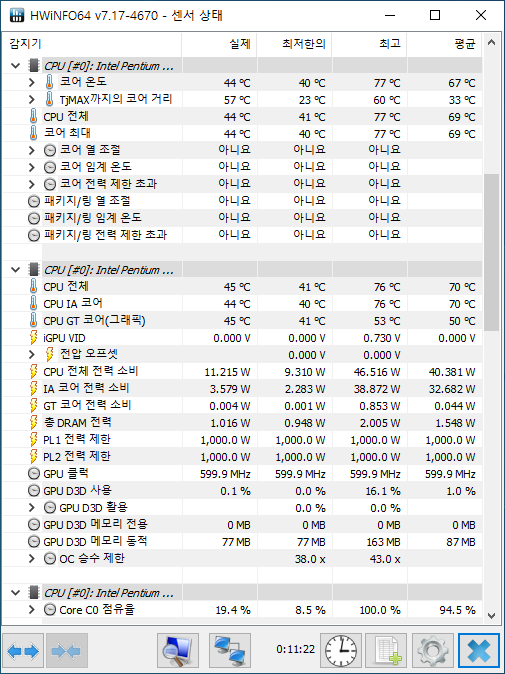Click the shrink columns arrows button
Image resolution: width=505 pixels, height=674 pixels.
click(x=66, y=651)
